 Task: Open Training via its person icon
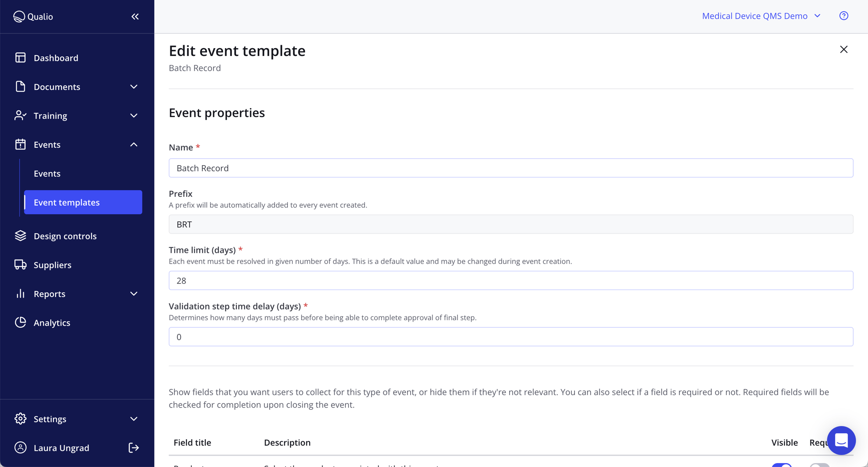click(20, 115)
